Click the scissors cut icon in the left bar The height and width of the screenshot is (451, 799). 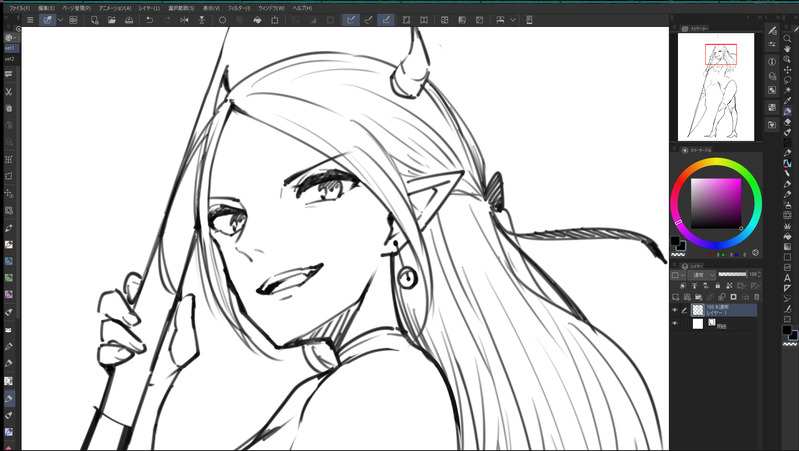pyautogui.click(x=9, y=92)
